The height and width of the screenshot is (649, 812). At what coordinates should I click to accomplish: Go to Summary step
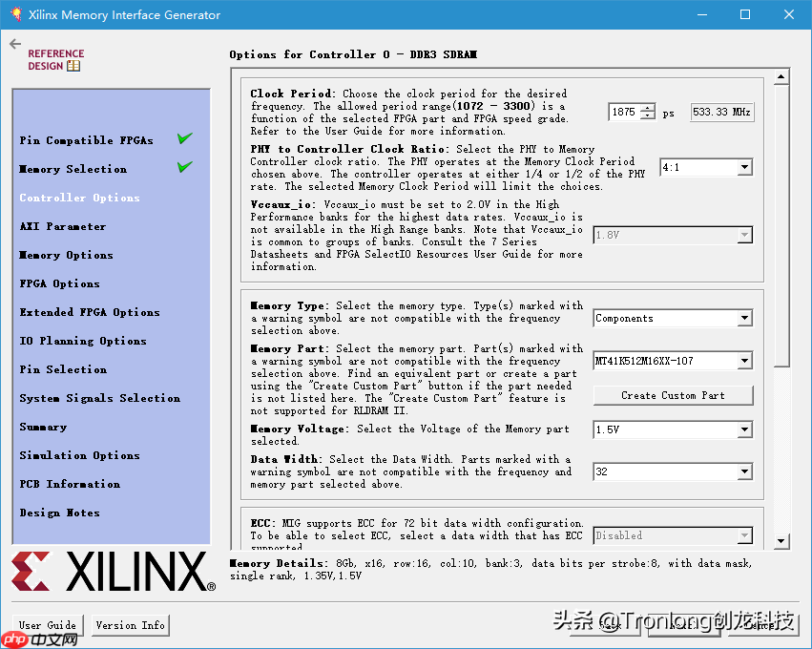click(x=43, y=427)
